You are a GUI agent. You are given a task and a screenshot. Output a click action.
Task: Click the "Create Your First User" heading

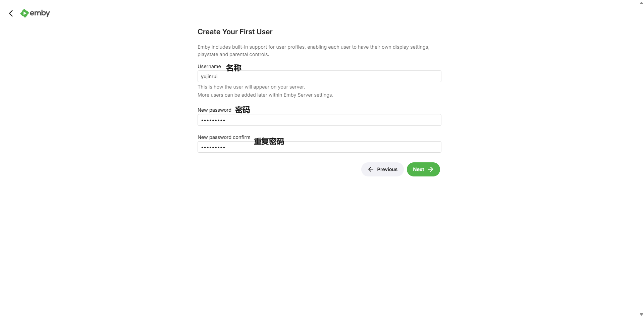(x=235, y=32)
